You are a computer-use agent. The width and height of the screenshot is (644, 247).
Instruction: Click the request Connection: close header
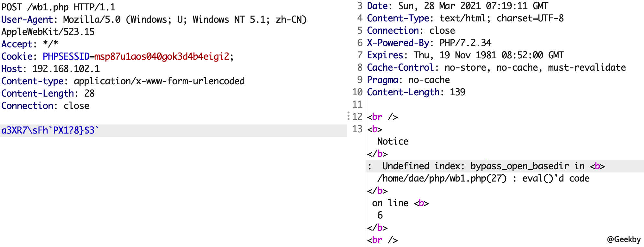point(45,106)
